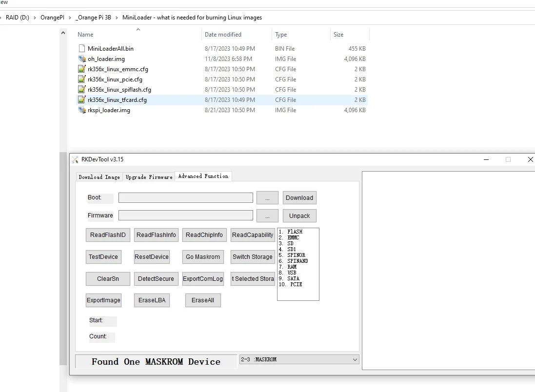
Task: Select SD1 in the storage list
Action: (x=287, y=249)
